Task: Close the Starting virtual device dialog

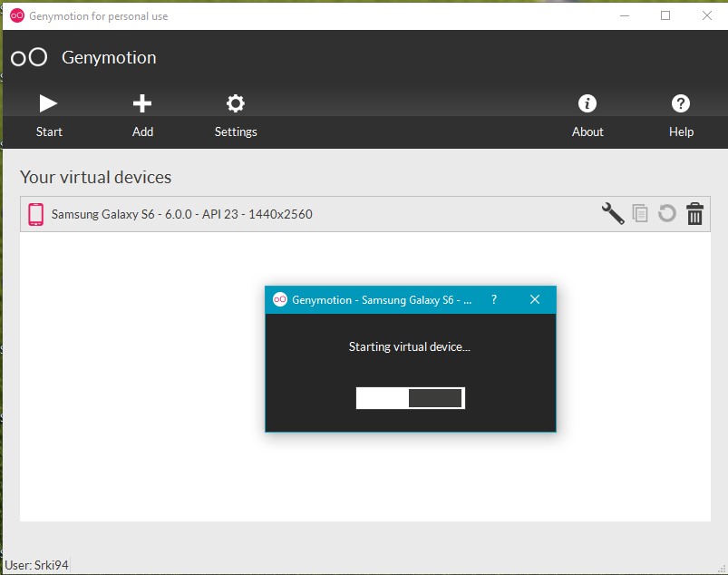Action: click(x=535, y=299)
